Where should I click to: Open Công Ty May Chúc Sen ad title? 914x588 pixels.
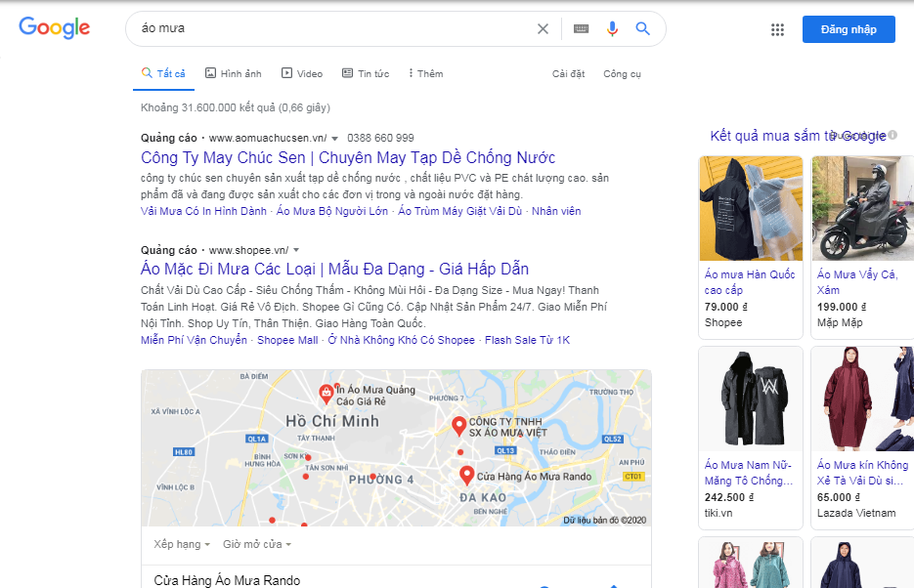coord(348,158)
